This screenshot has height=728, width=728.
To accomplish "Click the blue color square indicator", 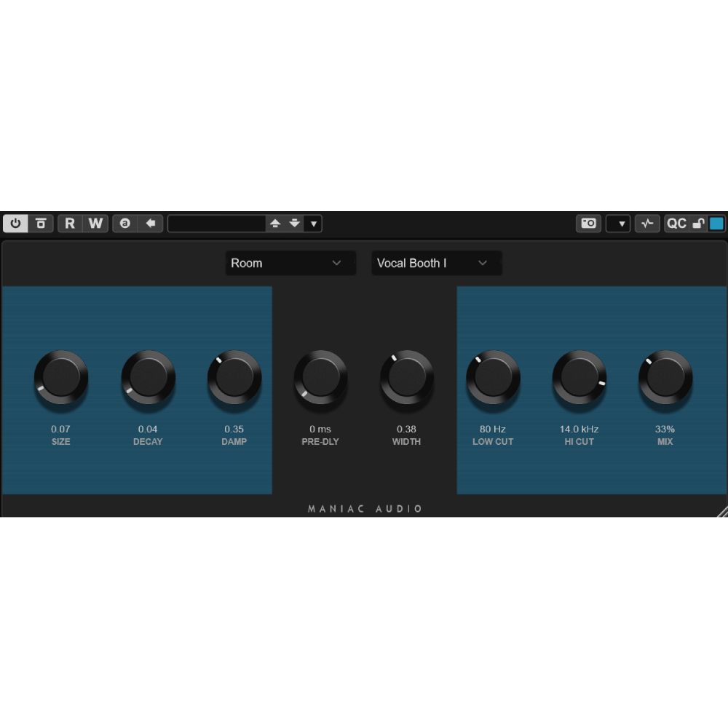I will (x=716, y=223).
